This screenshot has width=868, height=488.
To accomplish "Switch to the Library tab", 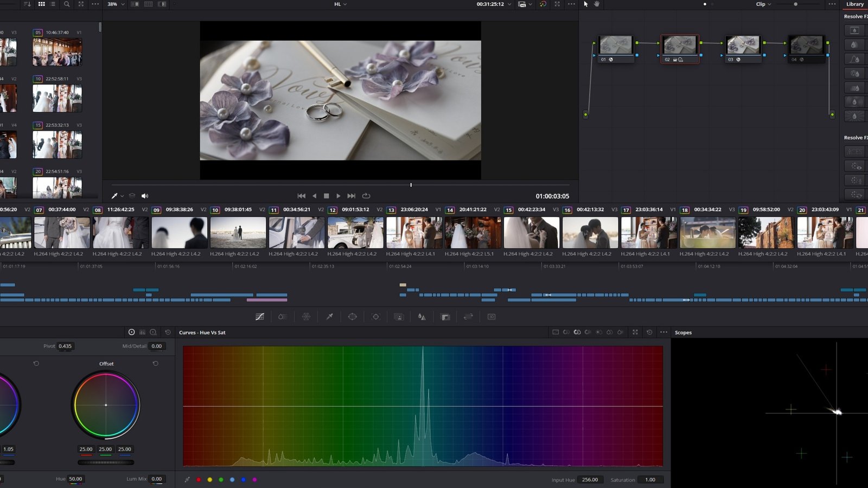I will click(855, 4).
